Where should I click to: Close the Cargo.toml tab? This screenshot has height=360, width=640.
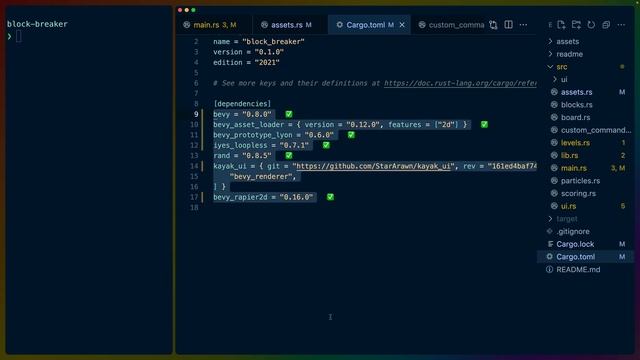[x=402, y=25]
